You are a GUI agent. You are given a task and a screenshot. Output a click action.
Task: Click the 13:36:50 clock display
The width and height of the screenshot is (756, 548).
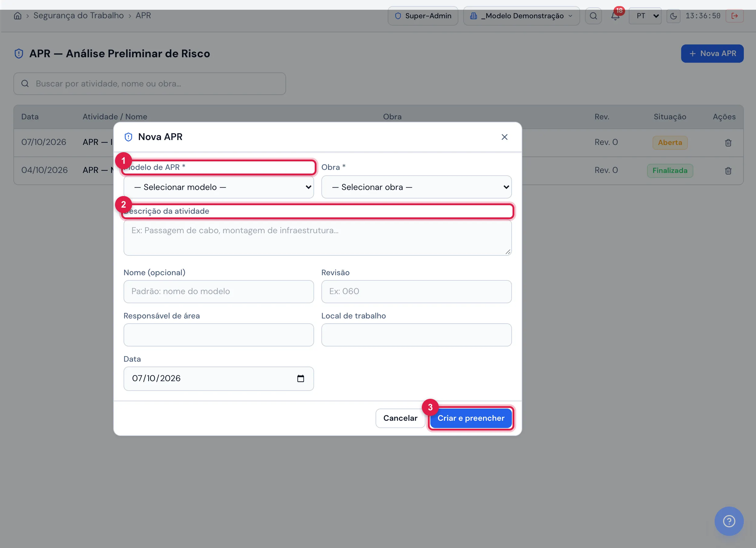[x=703, y=16]
